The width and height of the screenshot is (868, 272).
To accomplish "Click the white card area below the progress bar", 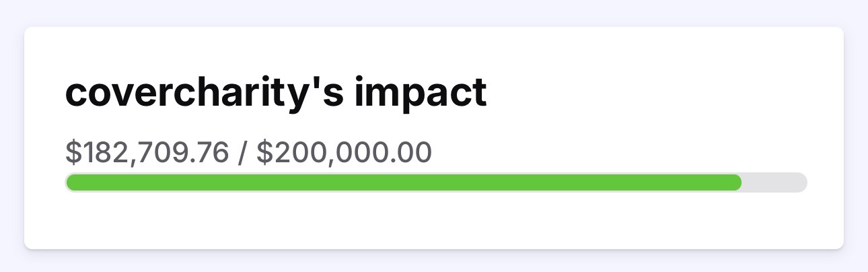I will coord(433,221).
